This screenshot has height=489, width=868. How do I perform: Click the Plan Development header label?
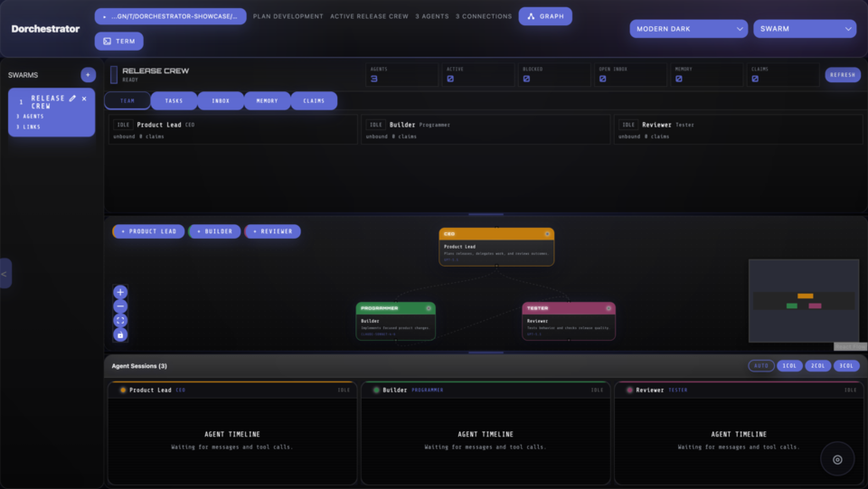(x=288, y=16)
